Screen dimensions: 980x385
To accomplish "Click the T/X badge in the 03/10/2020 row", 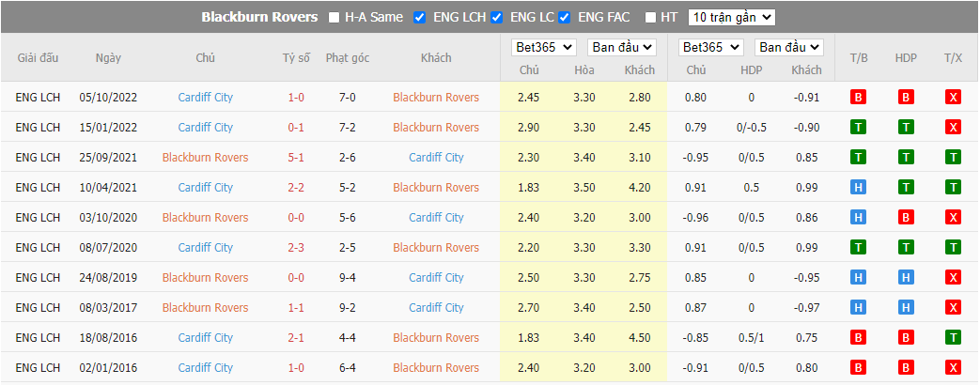I will (x=953, y=218).
